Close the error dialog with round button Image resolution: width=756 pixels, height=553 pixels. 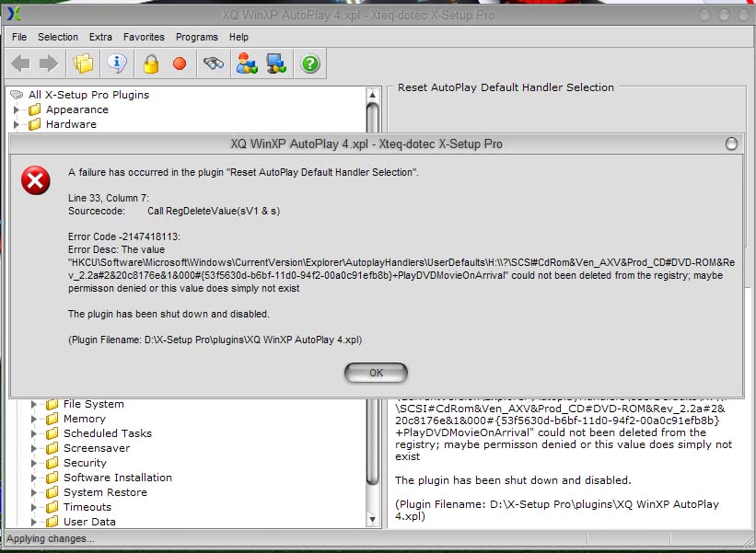pyautogui.click(x=731, y=144)
